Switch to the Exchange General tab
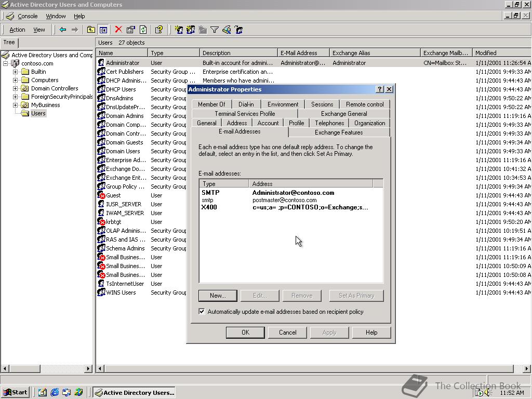This screenshot has height=399, width=532. click(344, 114)
